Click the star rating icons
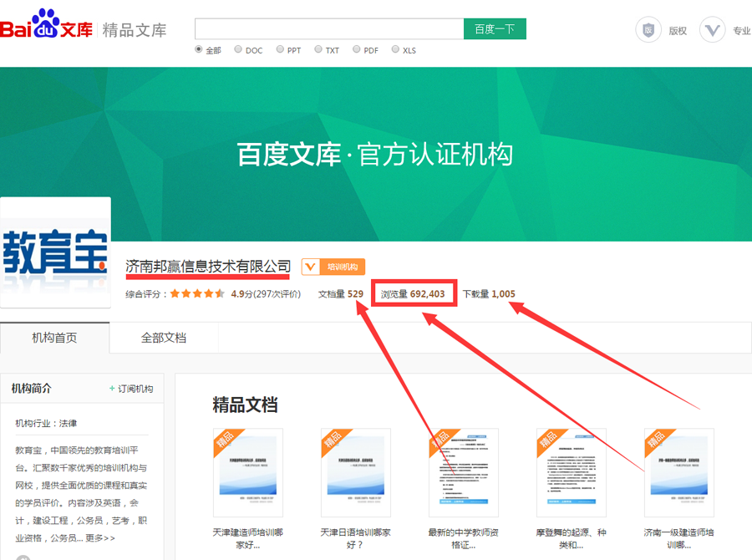 click(196, 293)
